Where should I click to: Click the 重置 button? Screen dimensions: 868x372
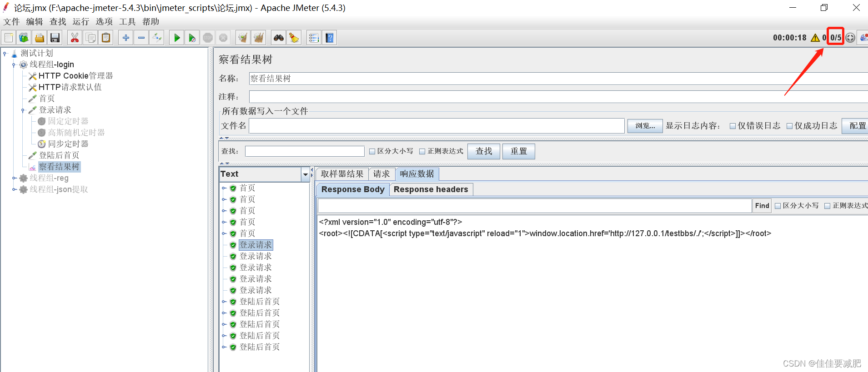pos(519,151)
